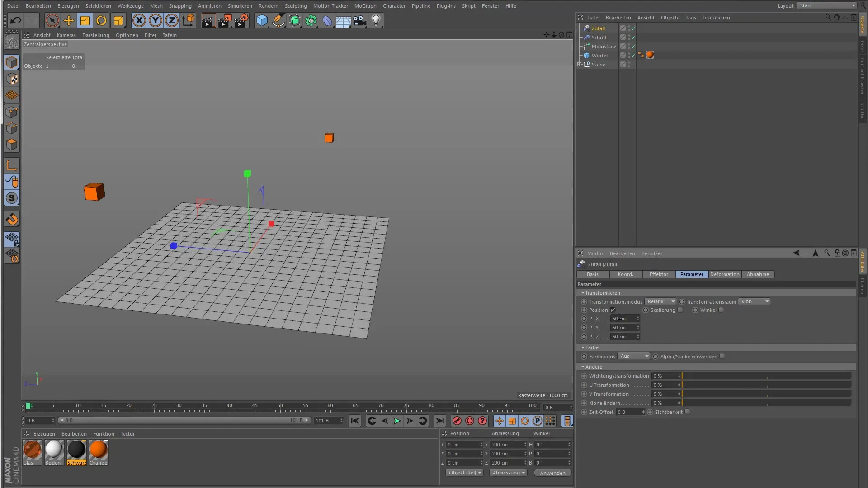Toggle Y axis lock
This screenshot has height=488, width=868.
click(156, 20)
